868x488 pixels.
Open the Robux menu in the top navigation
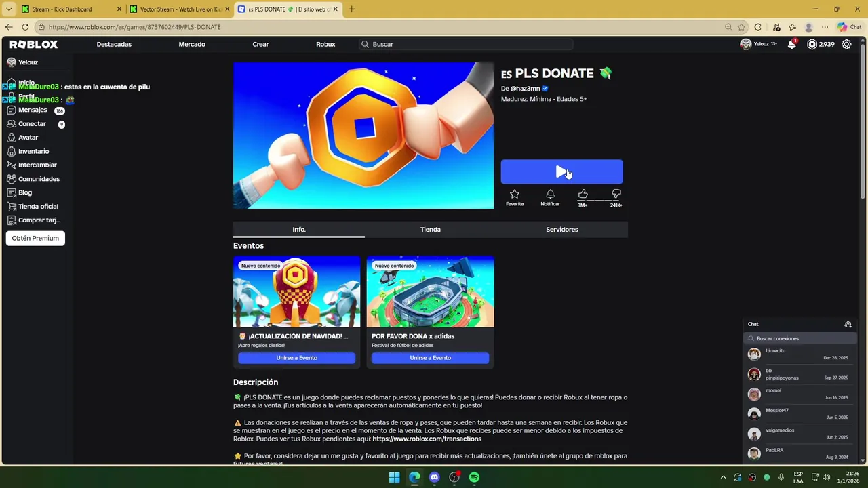[x=325, y=44]
